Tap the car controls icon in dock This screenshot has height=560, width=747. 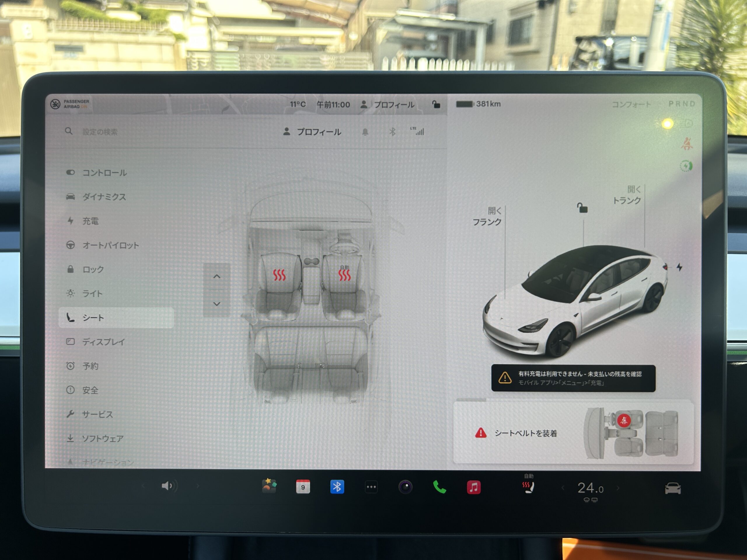(x=672, y=489)
